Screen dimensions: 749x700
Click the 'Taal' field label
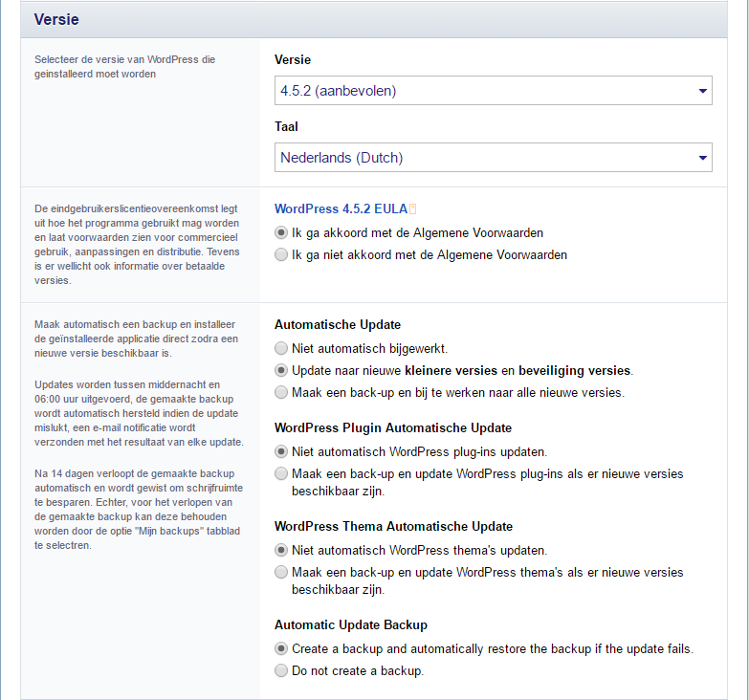pyautogui.click(x=286, y=126)
